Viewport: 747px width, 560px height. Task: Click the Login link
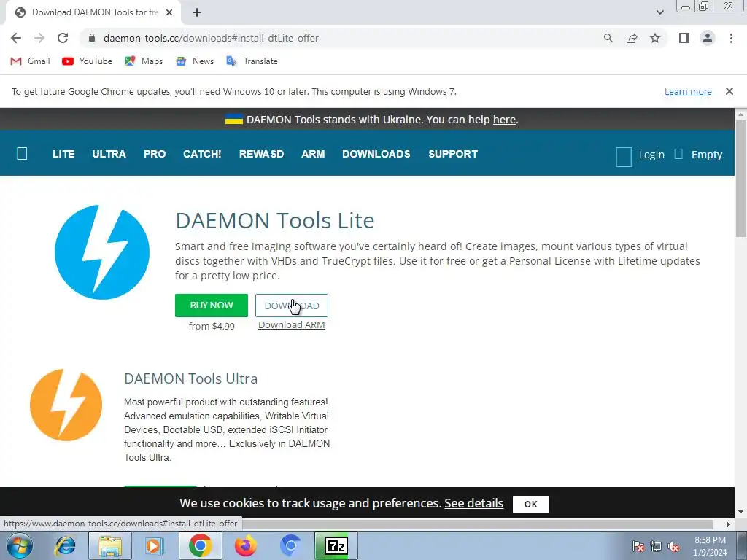point(651,155)
